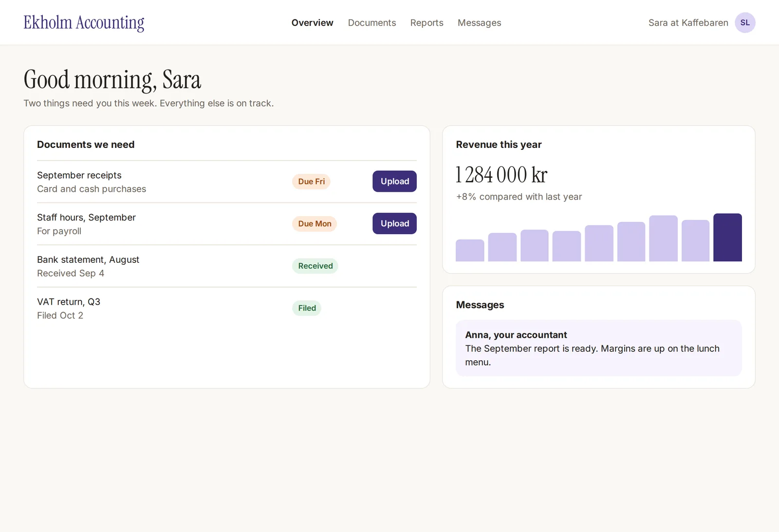Click the Received status badge

click(x=315, y=266)
